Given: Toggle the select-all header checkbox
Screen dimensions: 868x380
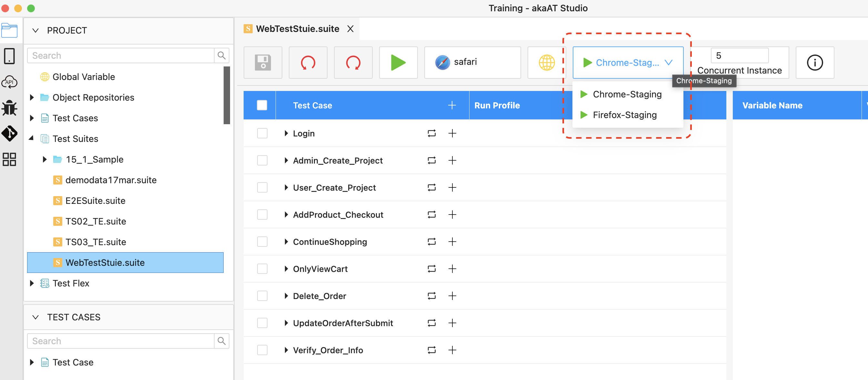Looking at the screenshot, I should click(262, 105).
